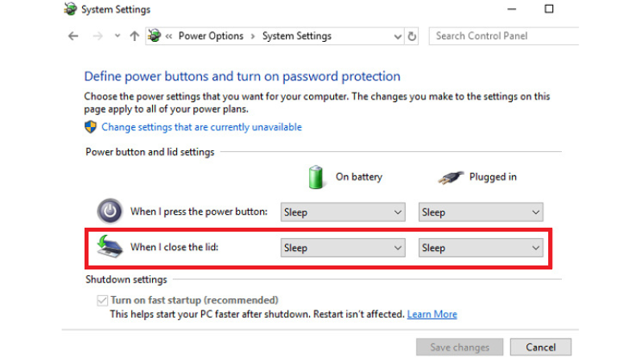Click the laptop lid close icon

coord(109,247)
